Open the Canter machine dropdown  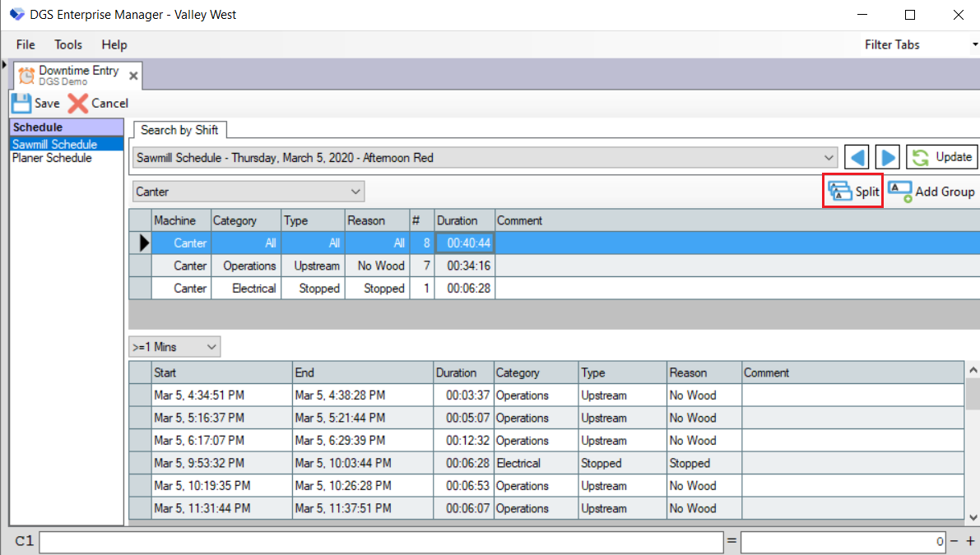(355, 192)
